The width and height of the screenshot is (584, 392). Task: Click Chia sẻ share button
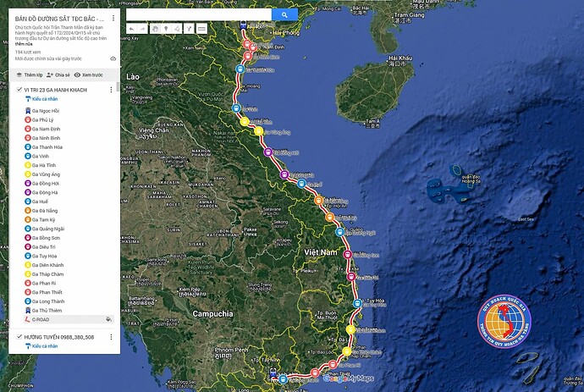click(x=58, y=75)
